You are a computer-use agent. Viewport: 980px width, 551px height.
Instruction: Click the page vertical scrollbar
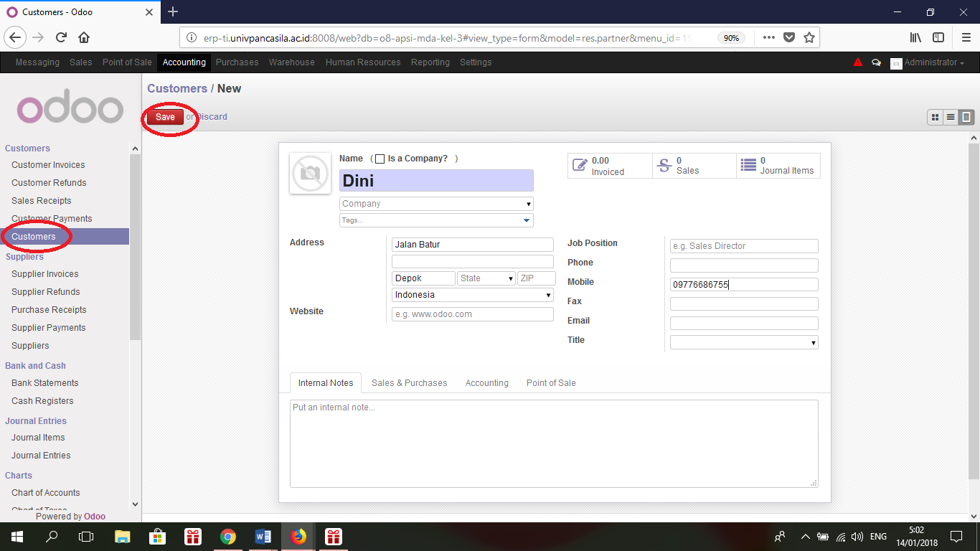974,312
